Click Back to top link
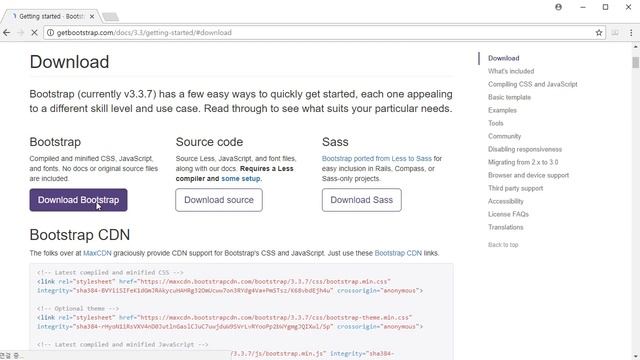640x360 pixels. point(503,245)
